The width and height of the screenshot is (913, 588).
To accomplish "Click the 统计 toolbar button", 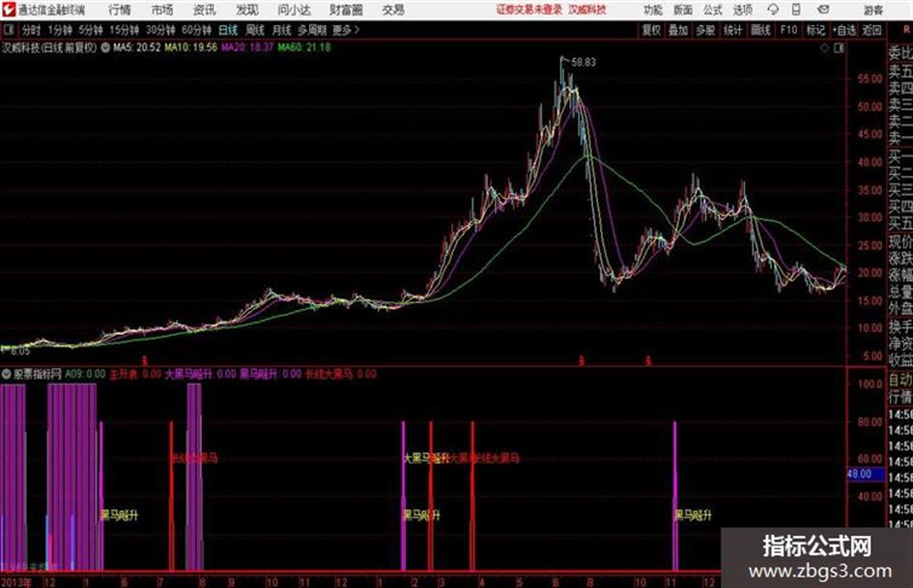I will point(732,30).
